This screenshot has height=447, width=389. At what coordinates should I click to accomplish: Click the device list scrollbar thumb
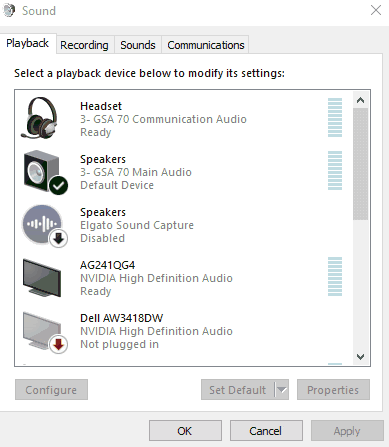(x=360, y=164)
